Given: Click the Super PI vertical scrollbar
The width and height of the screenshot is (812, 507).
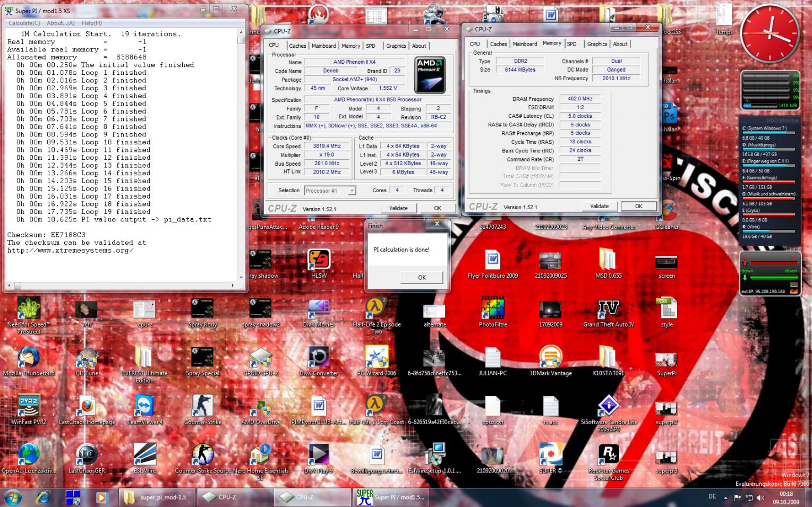Looking at the screenshot, I should click(x=241, y=154).
